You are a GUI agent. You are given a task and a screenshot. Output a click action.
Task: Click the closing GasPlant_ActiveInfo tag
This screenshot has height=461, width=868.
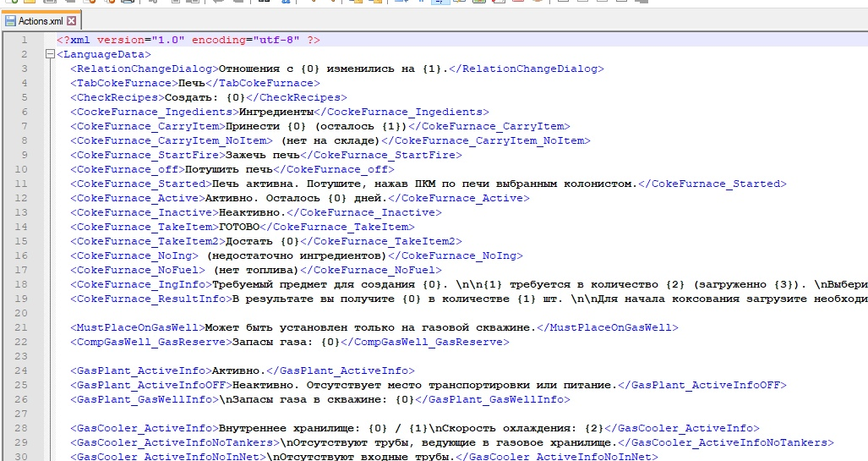[341, 371]
